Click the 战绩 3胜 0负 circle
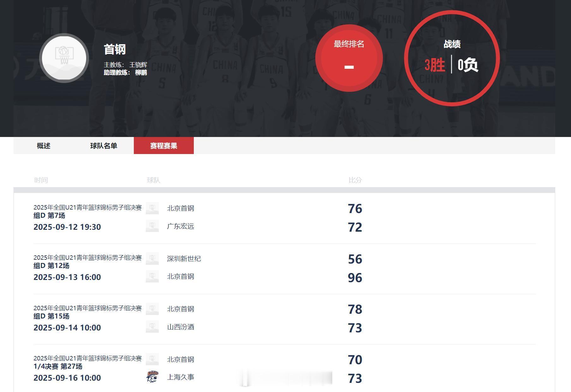The height and width of the screenshot is (392, 571). point(452,58)
